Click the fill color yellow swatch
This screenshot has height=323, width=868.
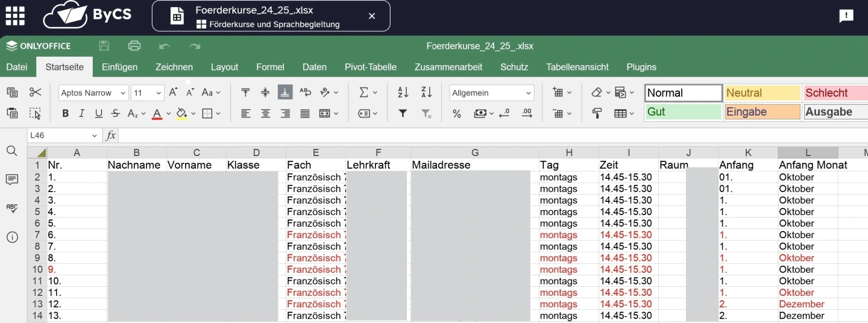181,113
